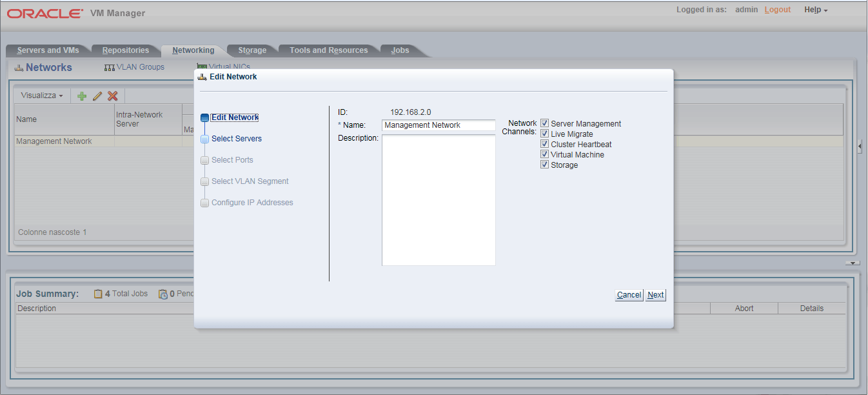This screenshot has height=395, width=868.
Task: Click the Select VLAN Segment step
Action: (250, 181)
